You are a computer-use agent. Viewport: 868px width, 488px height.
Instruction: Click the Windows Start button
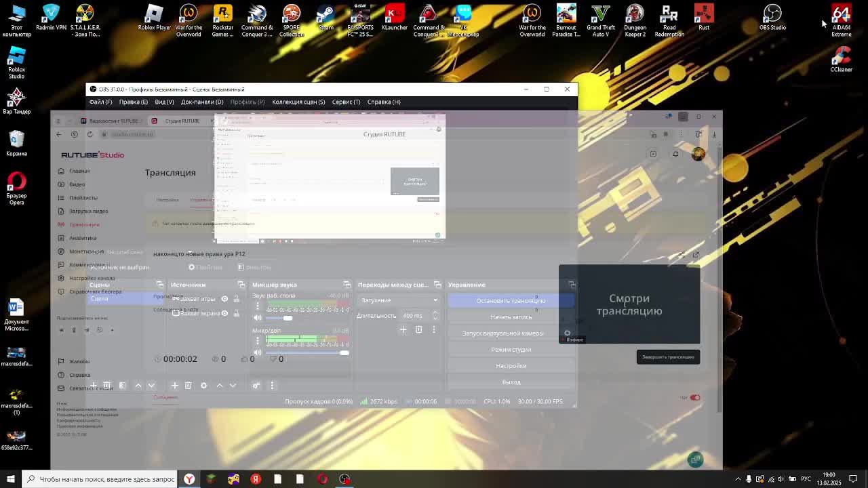(x=10, y=479)
